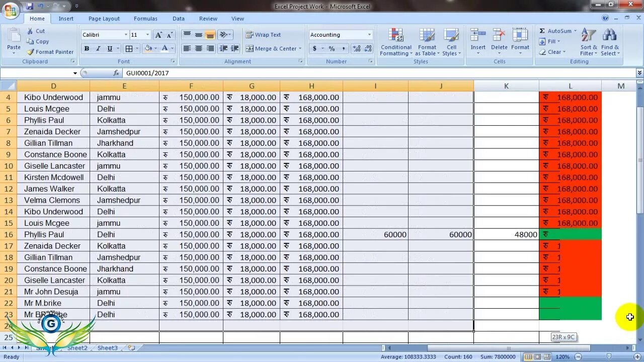Switch to Page Layout view in status bar

pos(539,357)
